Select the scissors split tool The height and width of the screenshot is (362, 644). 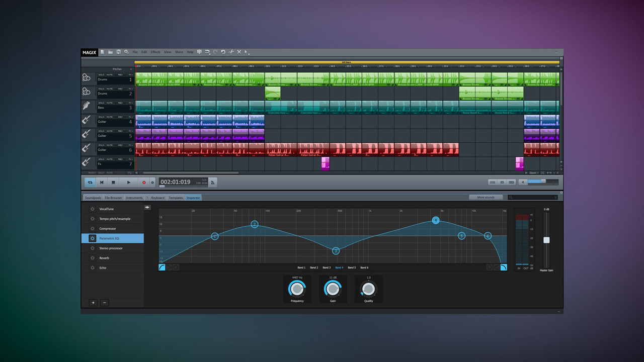231,52
